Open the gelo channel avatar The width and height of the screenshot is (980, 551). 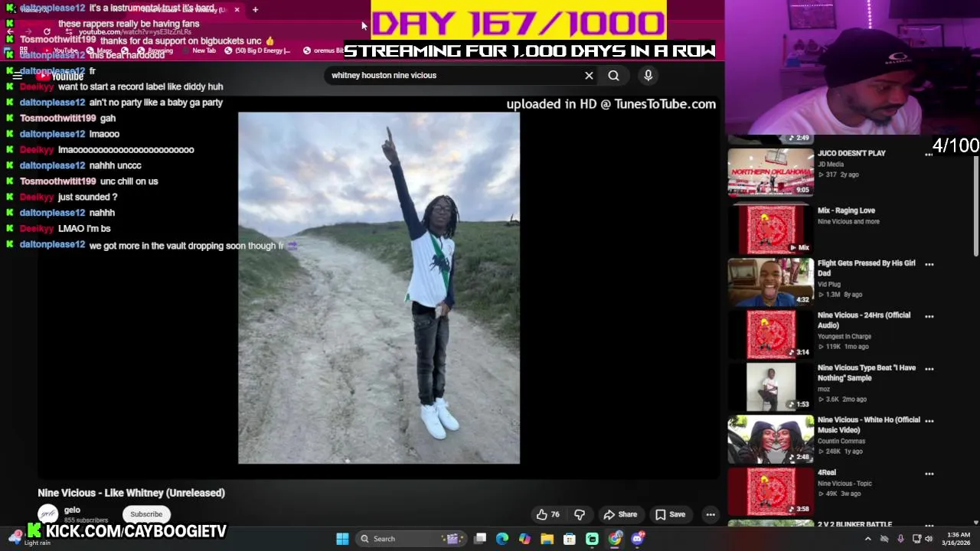(x=47, y=514)
